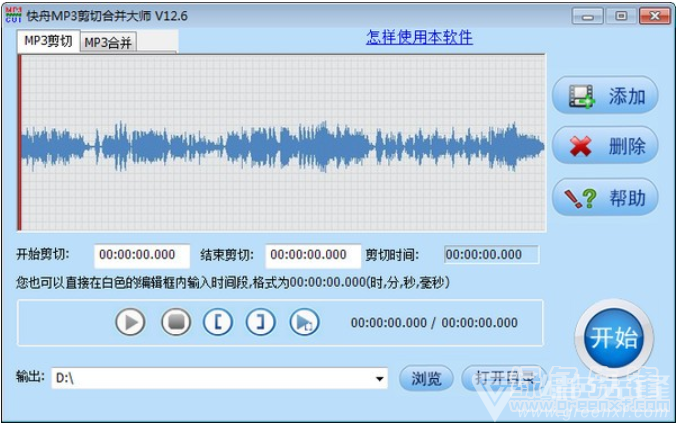Click the app icon in title bar

(13, 15)
